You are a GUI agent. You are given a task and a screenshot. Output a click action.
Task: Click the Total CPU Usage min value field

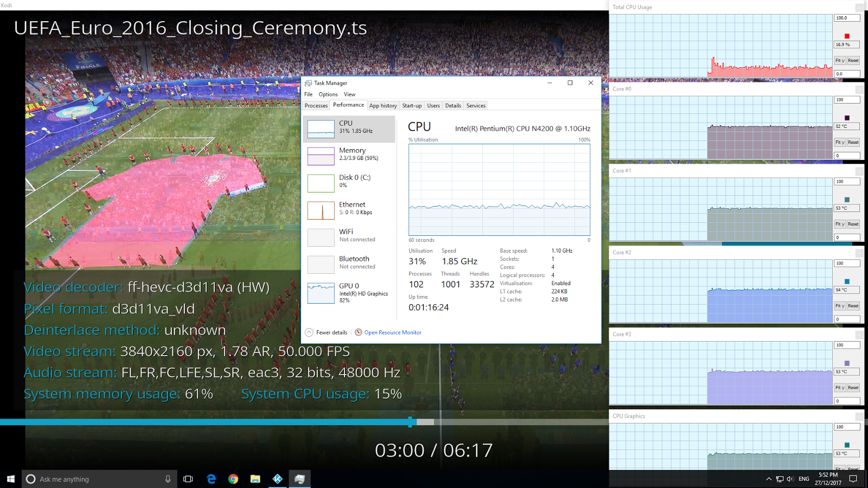(847, 74)
